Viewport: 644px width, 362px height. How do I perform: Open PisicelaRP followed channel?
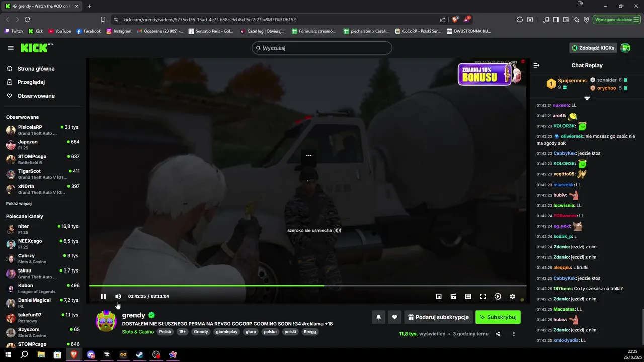coord(43,130)
